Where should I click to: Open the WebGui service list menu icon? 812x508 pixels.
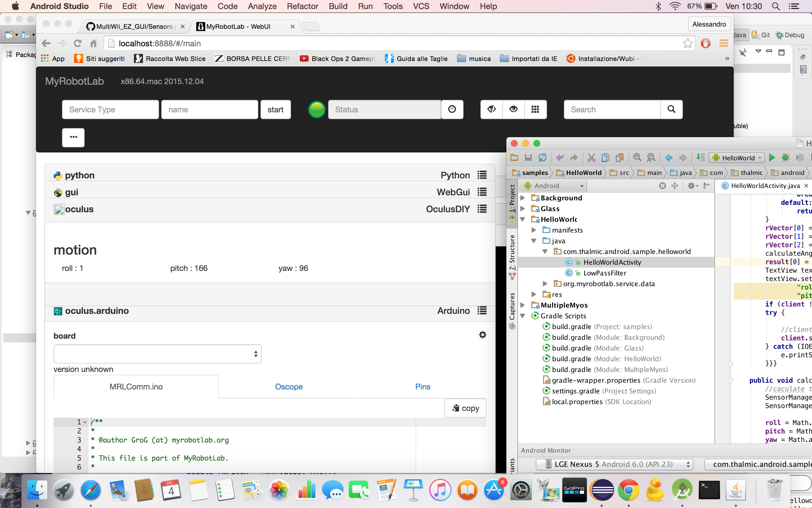(x=482, y=192)
